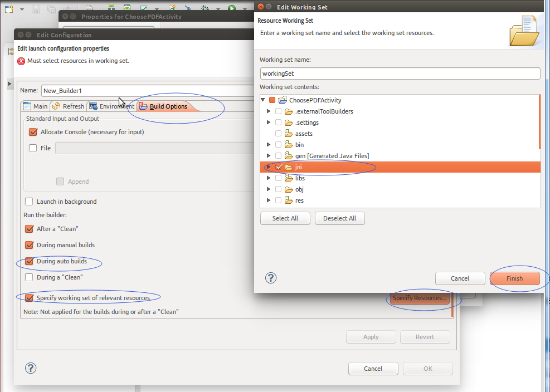Toggle During manual builds checkbox

[x=29, y=245]
